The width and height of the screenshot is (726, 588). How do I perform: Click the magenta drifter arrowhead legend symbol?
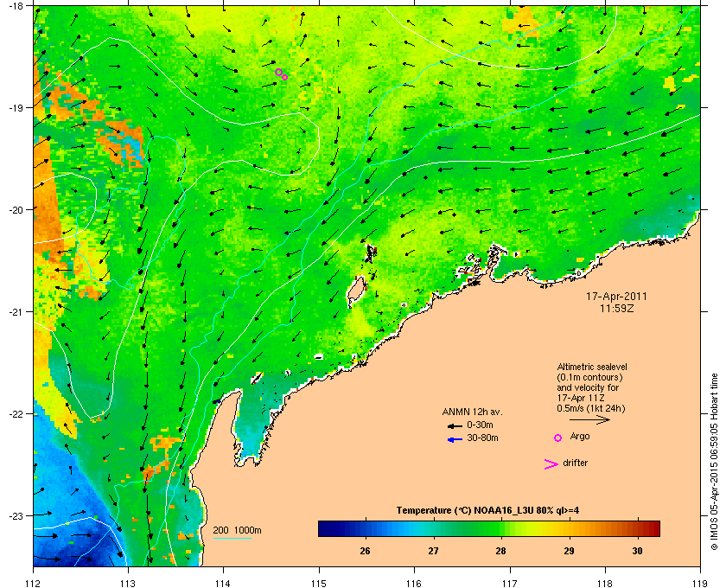(551, 464)
